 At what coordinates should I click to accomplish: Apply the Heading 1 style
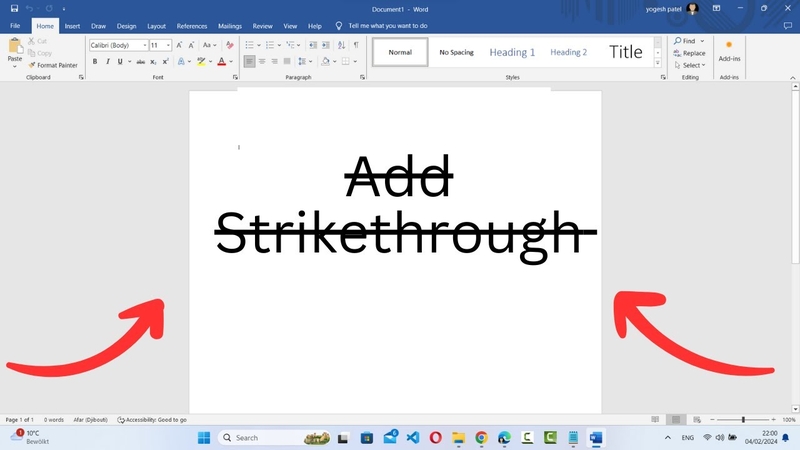(x=512, y=52)
